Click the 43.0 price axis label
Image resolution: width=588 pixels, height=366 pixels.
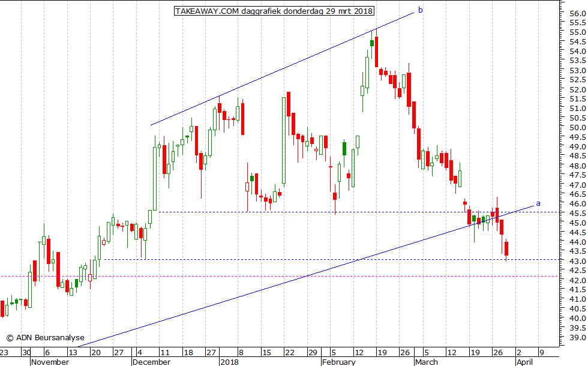pyautogui.click(x=577, y=261)
